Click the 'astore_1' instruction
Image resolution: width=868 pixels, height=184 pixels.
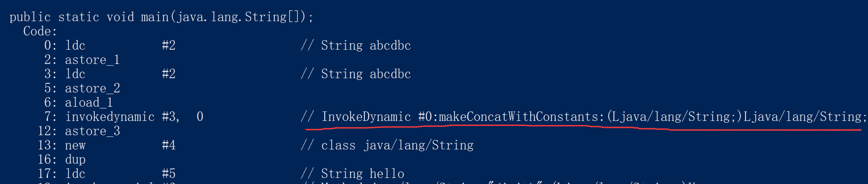tap(92, 60)
